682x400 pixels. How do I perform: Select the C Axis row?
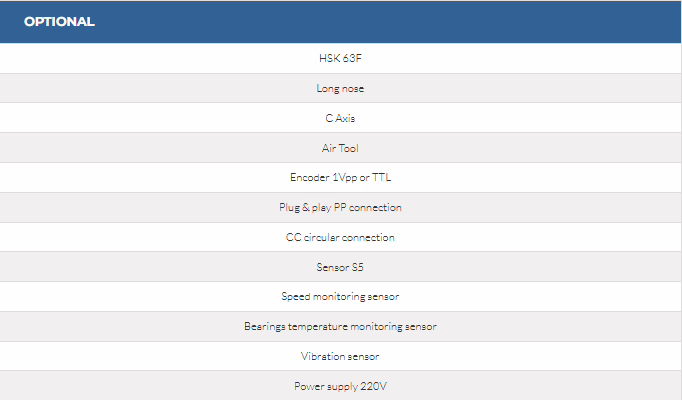point(340,118)
